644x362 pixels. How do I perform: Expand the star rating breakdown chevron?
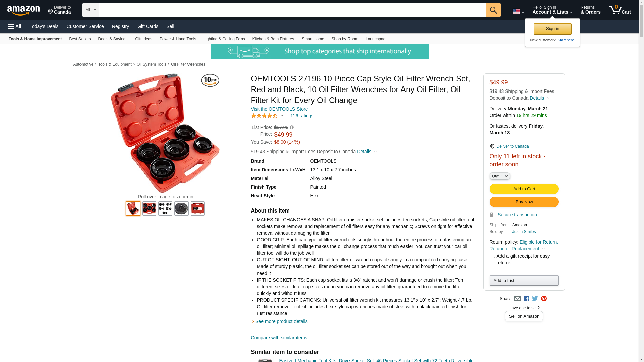click(282, 116)
